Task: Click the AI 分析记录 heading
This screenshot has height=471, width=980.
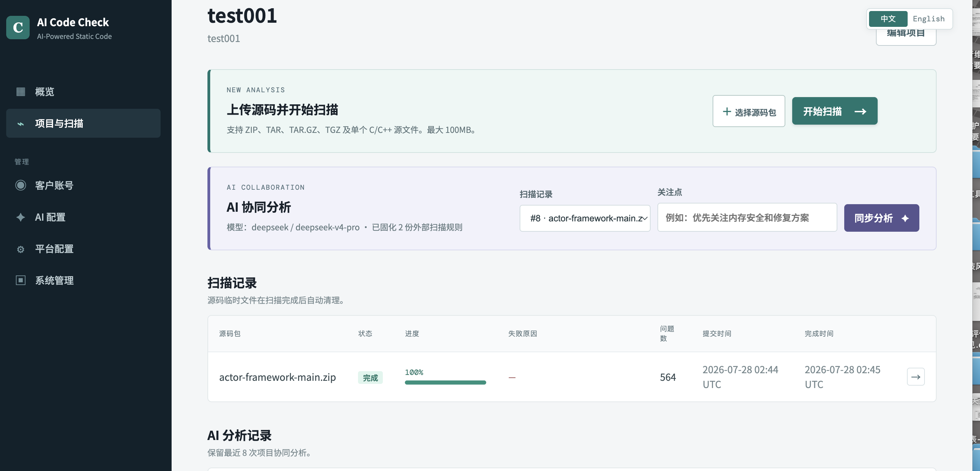Action: (239, 435)
